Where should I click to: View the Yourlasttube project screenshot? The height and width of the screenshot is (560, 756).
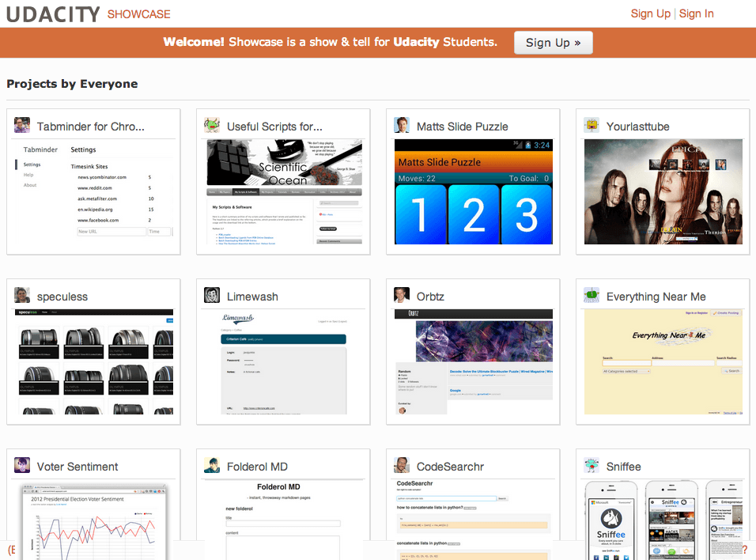pos(663,192)
